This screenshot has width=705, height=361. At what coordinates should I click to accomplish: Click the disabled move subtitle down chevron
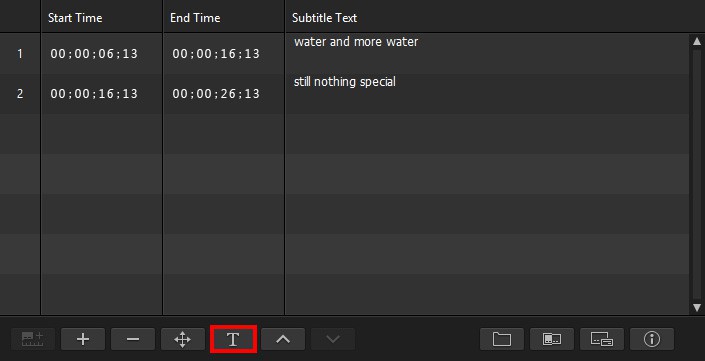(x=333, y=339)
